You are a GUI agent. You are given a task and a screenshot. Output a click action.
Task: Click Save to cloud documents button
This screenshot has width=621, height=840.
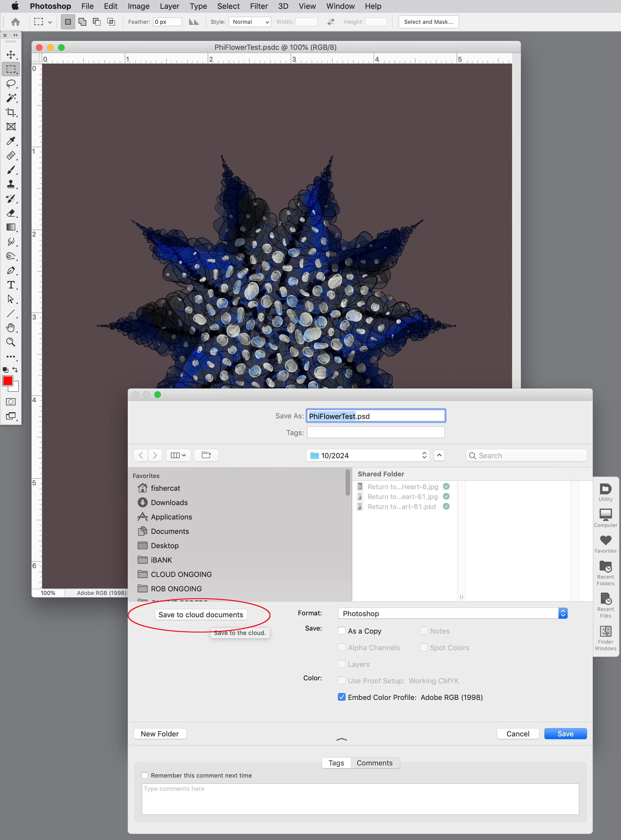click(x=201, y=615)
